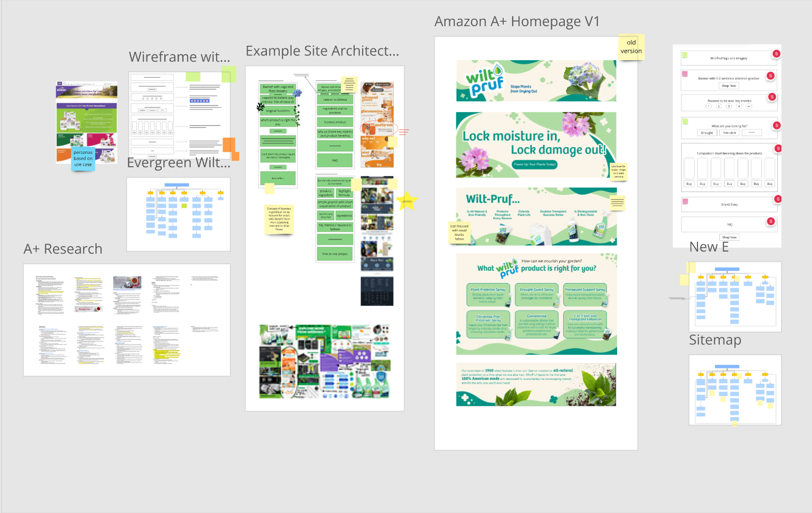Open comment bubble on Brand Story row

coord(777,199)
